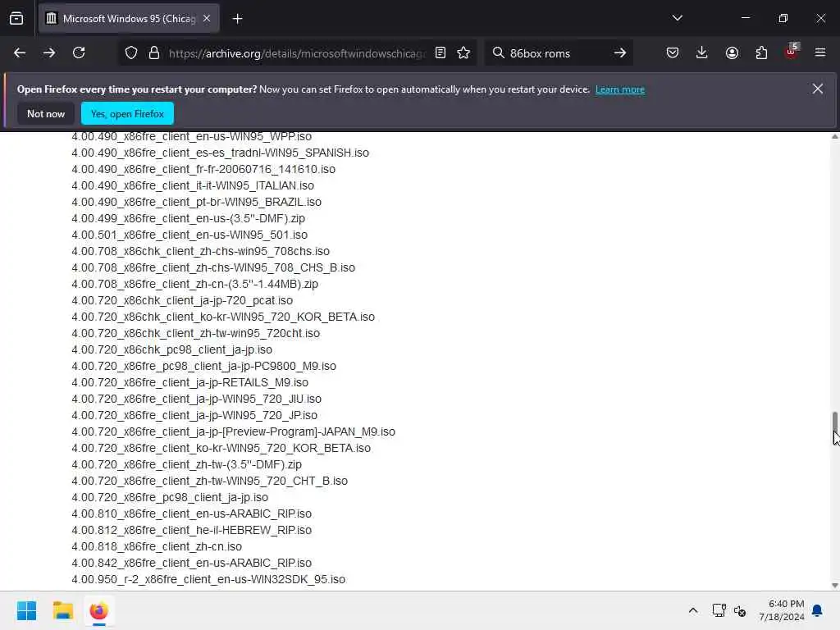Open tracking protection shield icon
This screenshot has width=840, height=630.
pyautogui.click(x=131, y=53)
